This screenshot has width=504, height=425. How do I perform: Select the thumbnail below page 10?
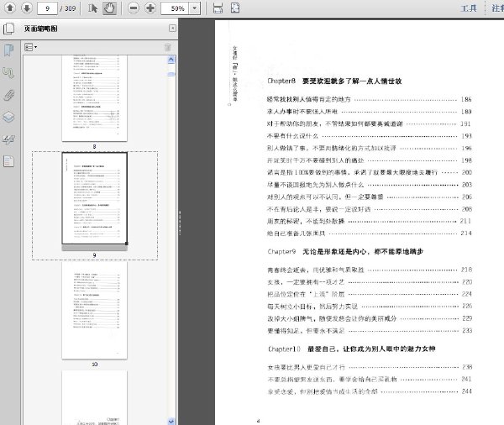click(x=94, y=397)
